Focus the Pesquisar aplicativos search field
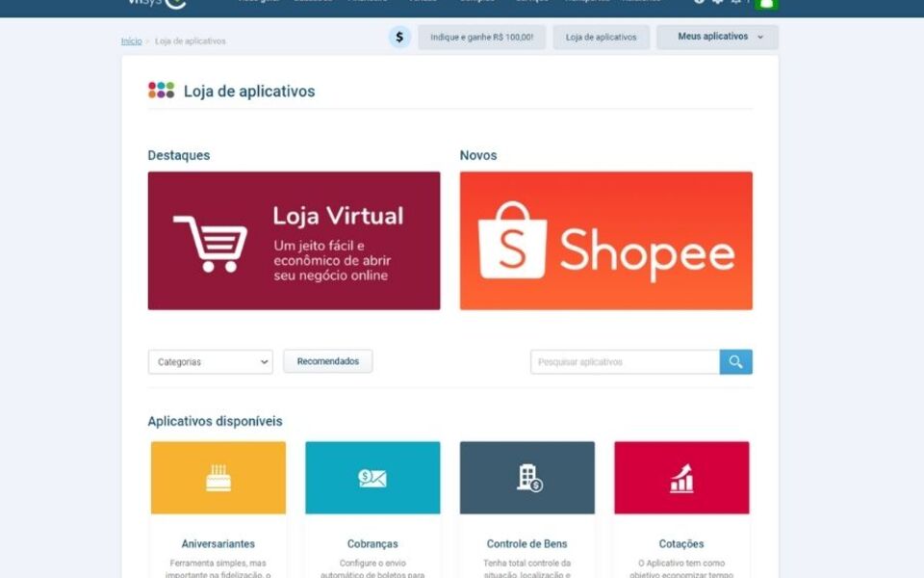 point(625,361)
